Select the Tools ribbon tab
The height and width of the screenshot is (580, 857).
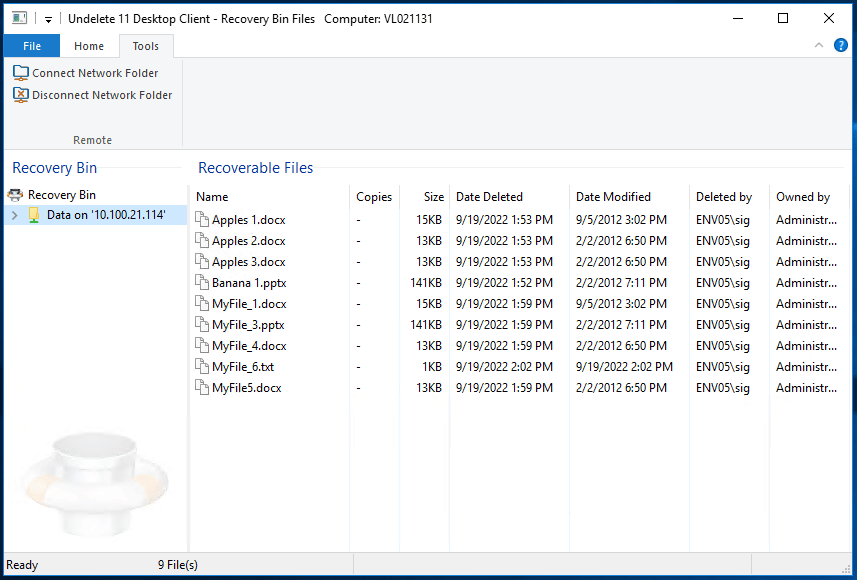[145, 45]
